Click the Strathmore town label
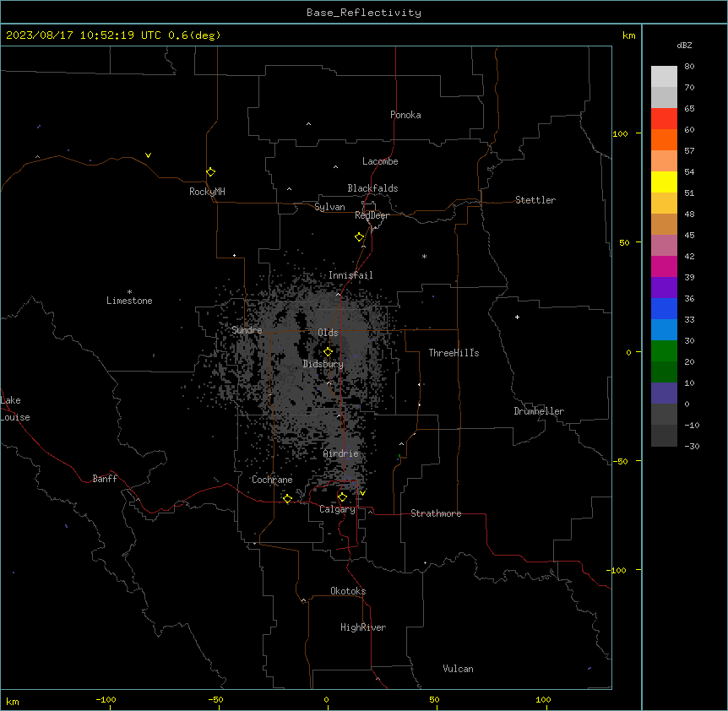The image size is (728, 711). (436, 513)
